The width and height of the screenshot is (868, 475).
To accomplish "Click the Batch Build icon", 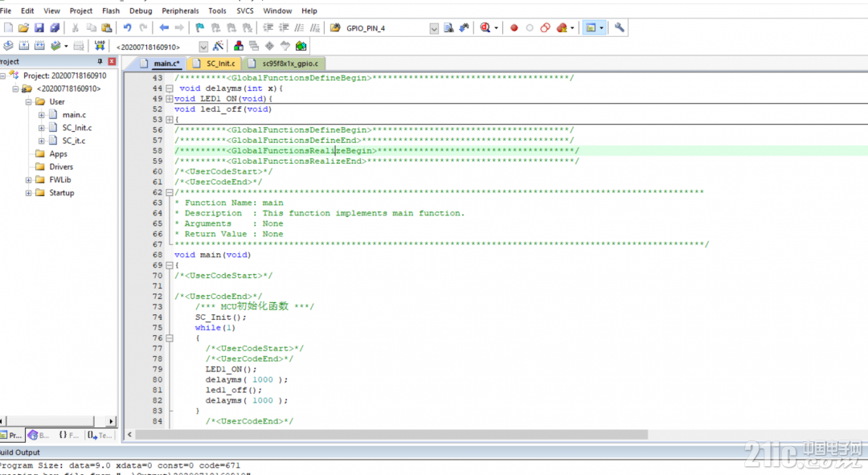I will (55, 46).
